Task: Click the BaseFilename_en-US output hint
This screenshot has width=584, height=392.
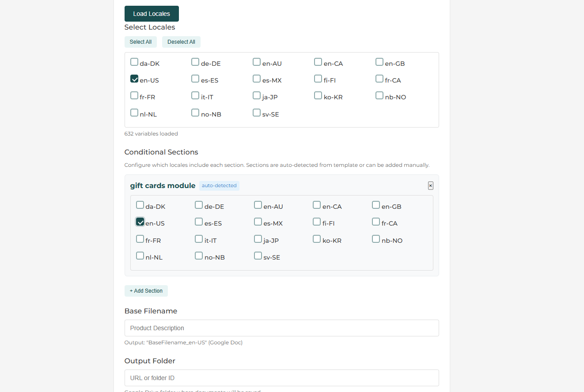Action: coord(183,343)
